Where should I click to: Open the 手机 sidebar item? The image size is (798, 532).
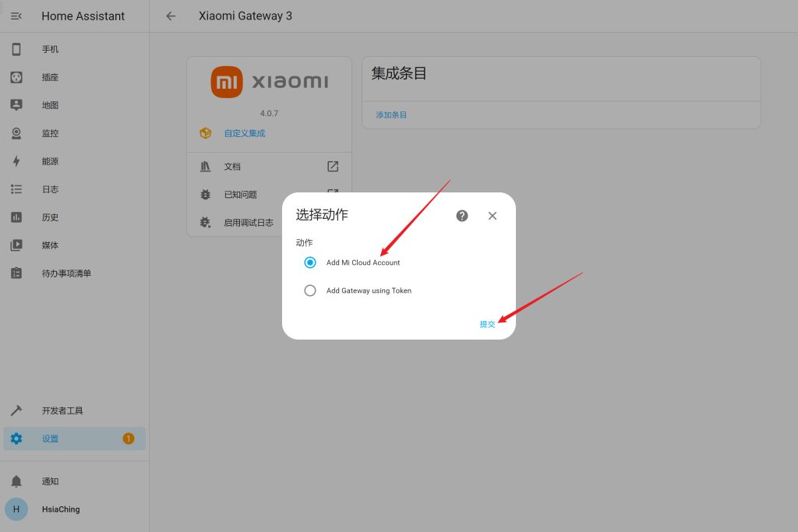(x=74, y=49)
